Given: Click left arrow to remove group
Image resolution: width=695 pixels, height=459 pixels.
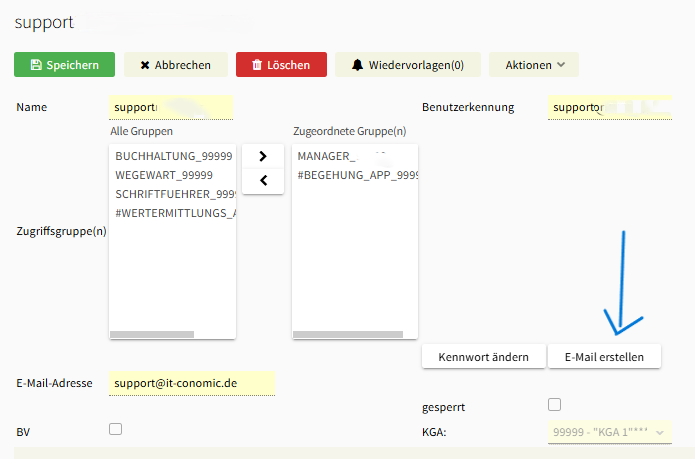Looking at the screenshot, I should 262,181.
